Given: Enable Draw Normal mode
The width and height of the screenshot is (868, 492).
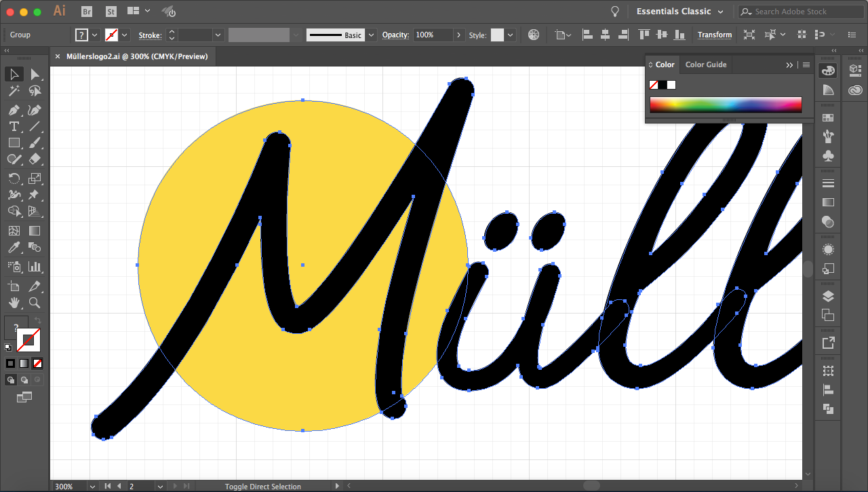Looking at the screenshot, I should pos(10,380).
